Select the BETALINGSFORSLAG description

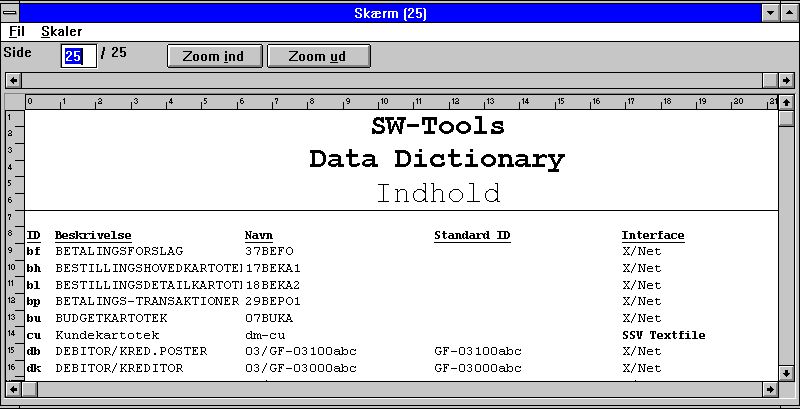click(x=119, y=251)
